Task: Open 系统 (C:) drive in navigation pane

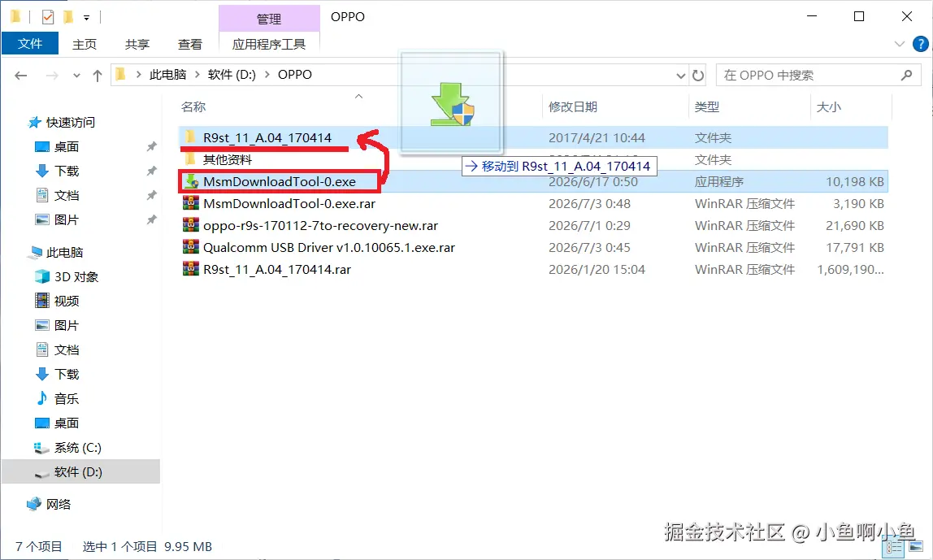Action: pos(78,448)
